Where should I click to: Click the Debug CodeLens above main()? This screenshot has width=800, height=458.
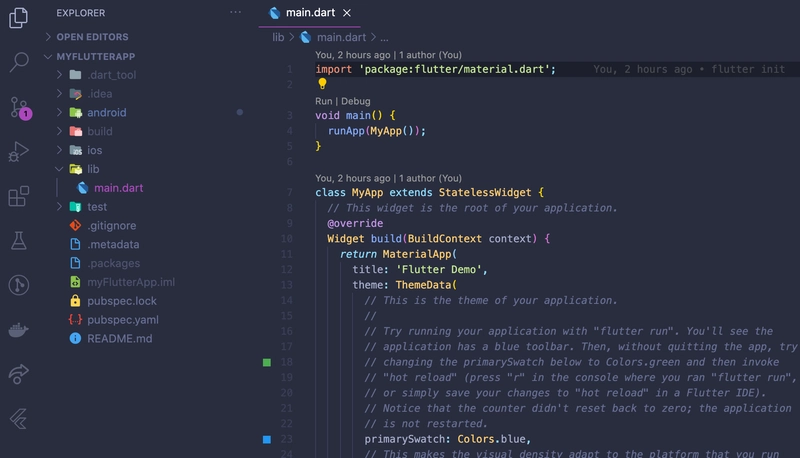pos(355,101)
